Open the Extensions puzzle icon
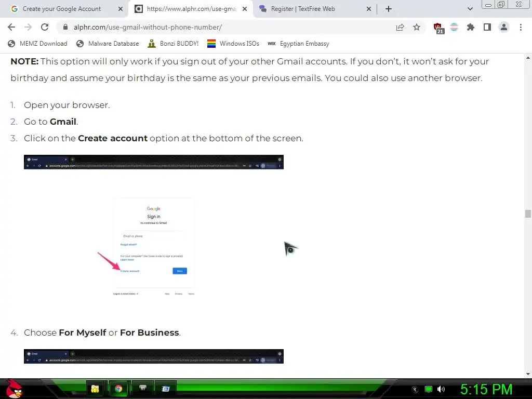Viewport: 532px width, 399px height. point(471,27)
